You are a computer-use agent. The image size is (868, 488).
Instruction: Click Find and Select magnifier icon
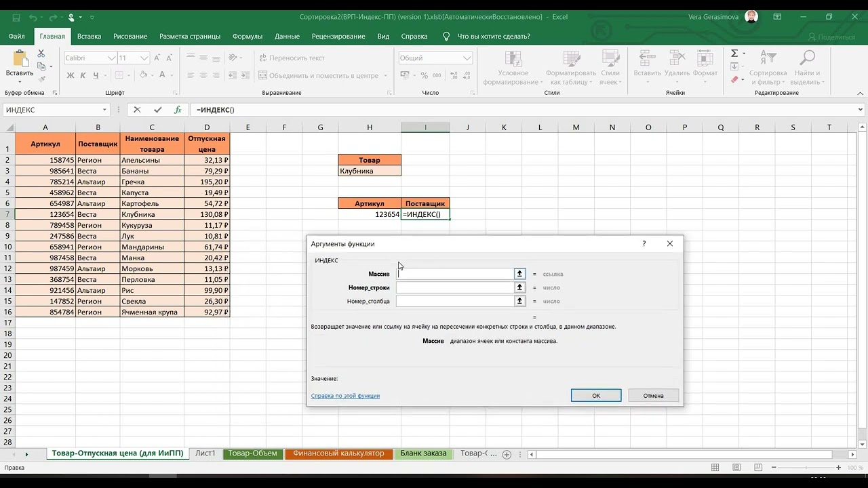pyautogui.click(x=807, y=58)
